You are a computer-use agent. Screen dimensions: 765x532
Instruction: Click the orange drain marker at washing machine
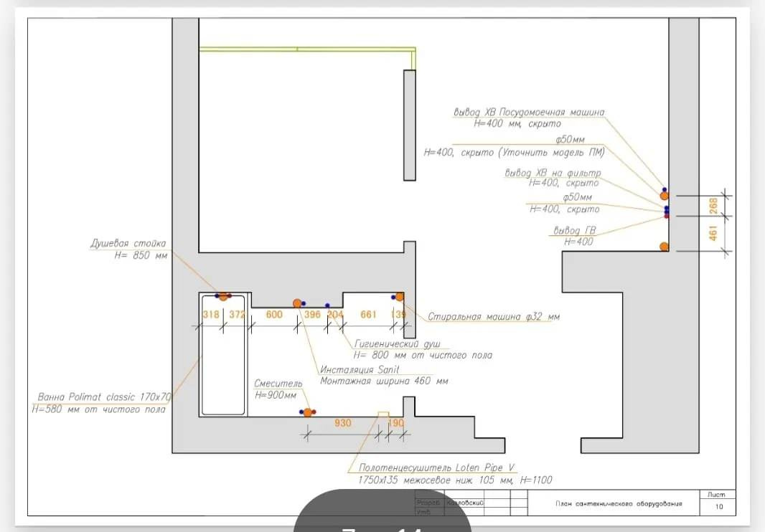[400, 297]
